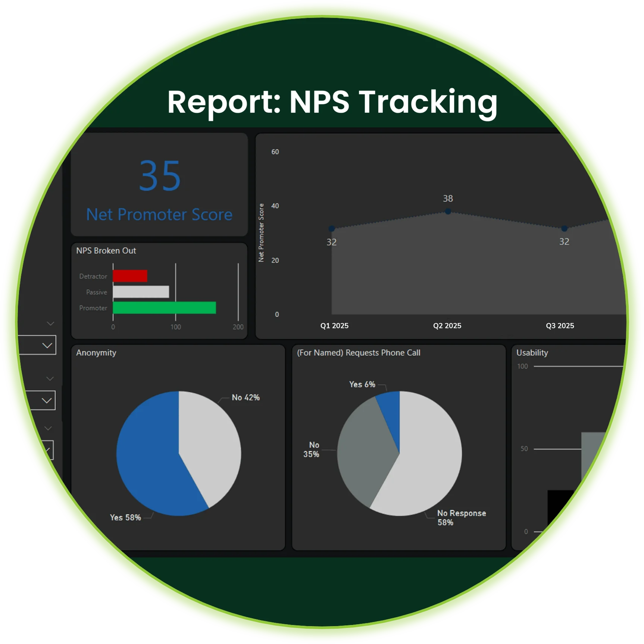The height and width of the screenshot is (644, 644).
Task: Click the 'Yes 6%' pie label
Action: point(362,385)
